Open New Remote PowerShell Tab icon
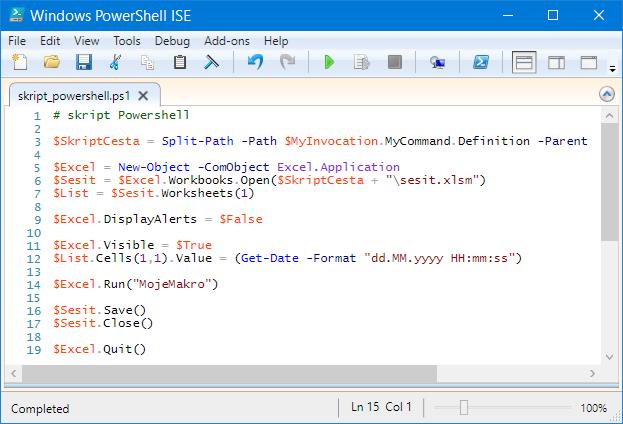The height and width of the screenshot is (424, 623). pos(437,62)
